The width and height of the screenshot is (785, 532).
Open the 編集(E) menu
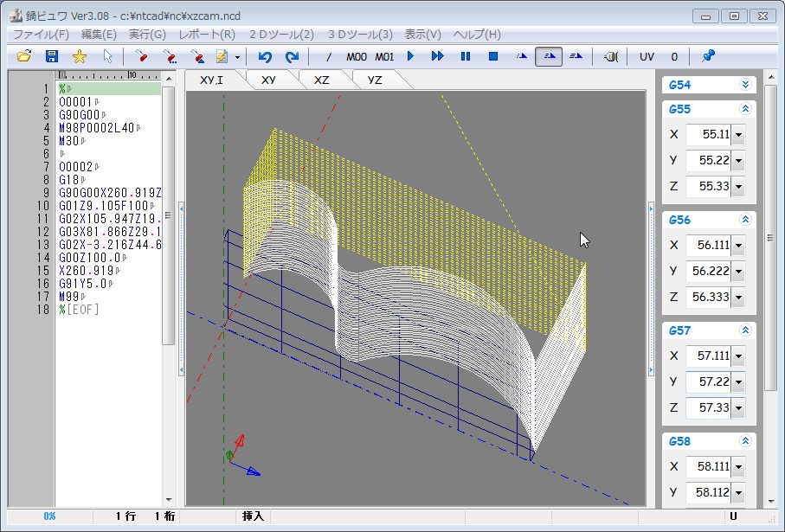[99, 35]
